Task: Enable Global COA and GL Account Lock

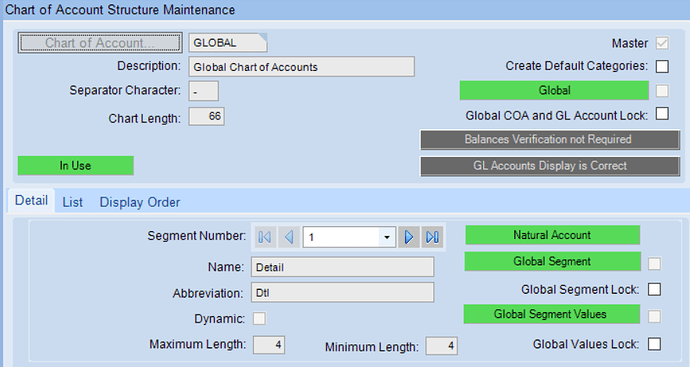Action: [x=662, y=114]
